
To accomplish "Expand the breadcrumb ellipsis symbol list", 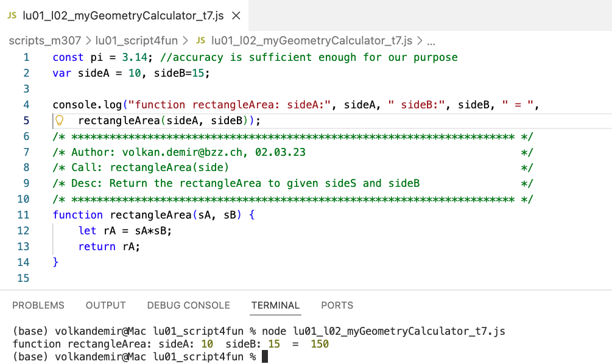I will 431,41.
